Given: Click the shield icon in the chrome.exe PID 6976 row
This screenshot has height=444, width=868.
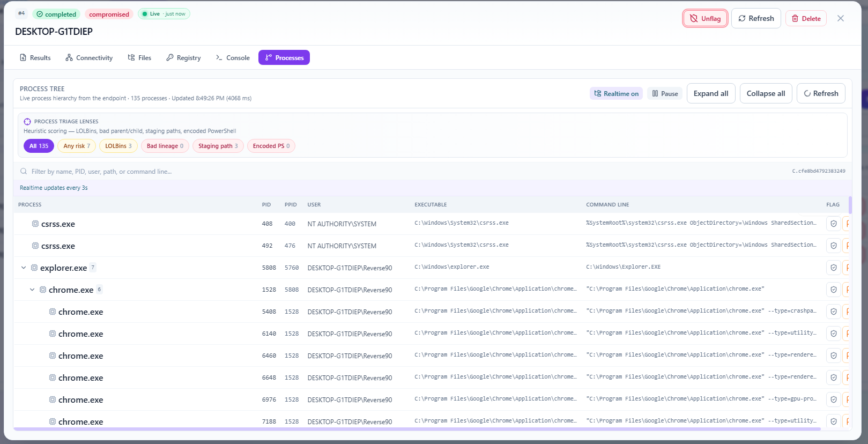Looking at the screenshot, I should pos(833,399).
